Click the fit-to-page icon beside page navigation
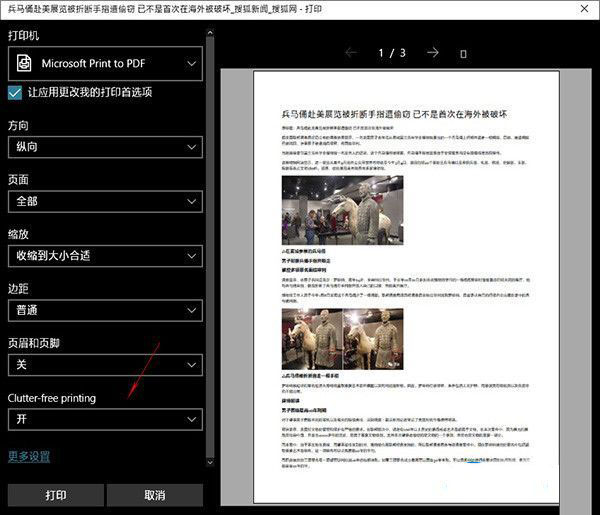 [463, 53]
